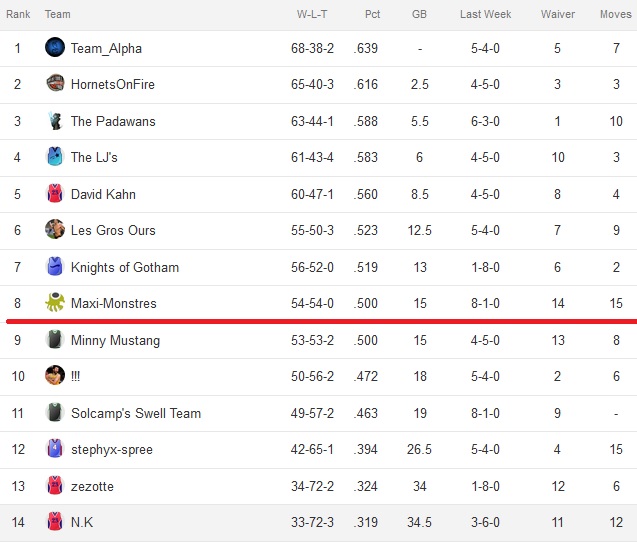Click the Last Week column header
The width and height of the screenshot is (637, 542).
pos(485,14)
